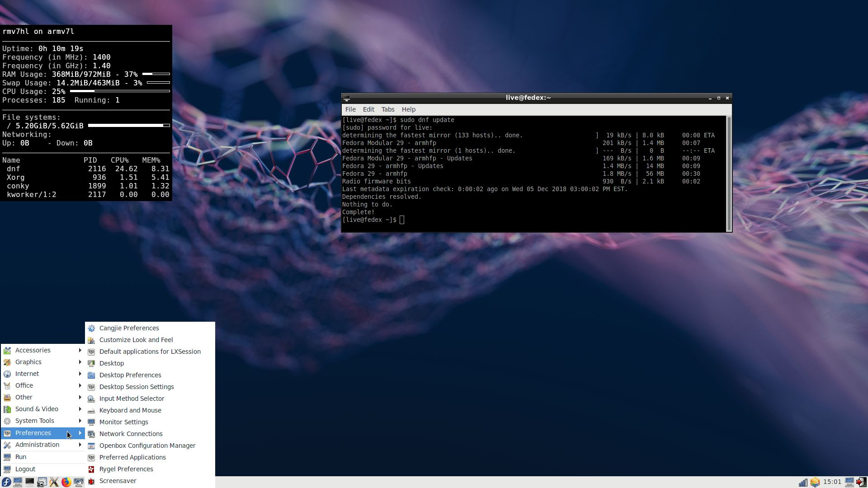
Task: Open the package updater tray icon
Action: point(815,482)
